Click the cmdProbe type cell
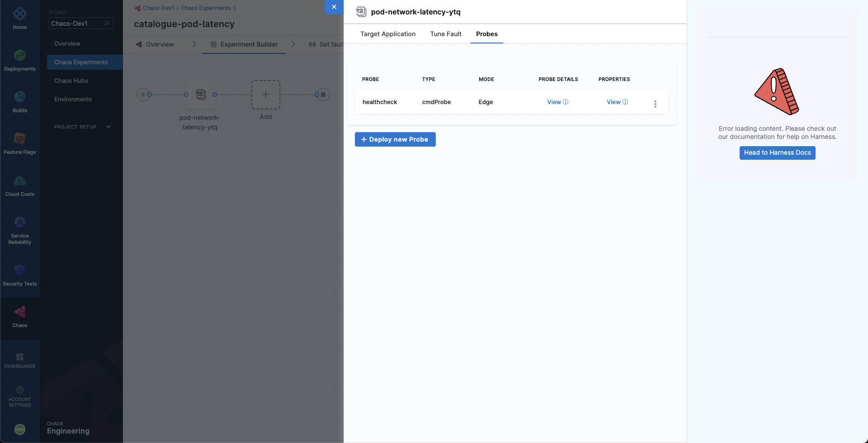This screenshot has width=868, height=443. click(x=436, y=102)
